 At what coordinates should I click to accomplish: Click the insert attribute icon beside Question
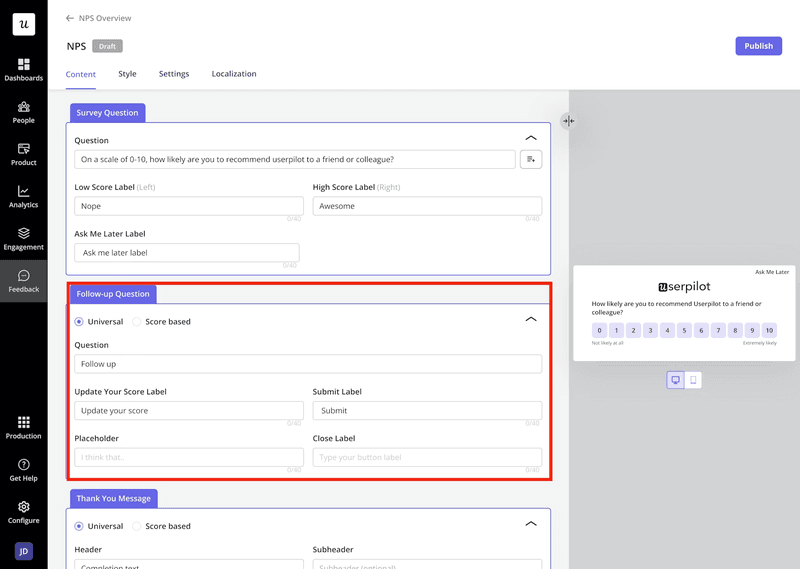tap(531, 159)
